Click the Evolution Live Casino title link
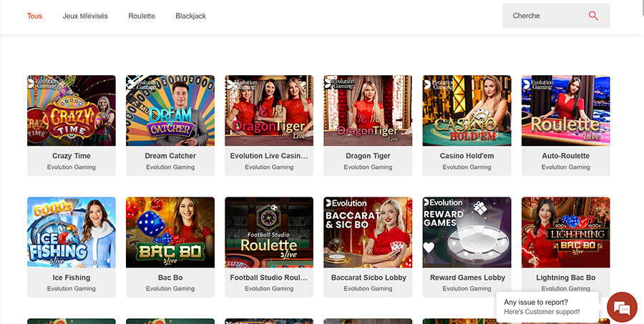The width and height of the screenshot is (644, 324). coord(269,156)
